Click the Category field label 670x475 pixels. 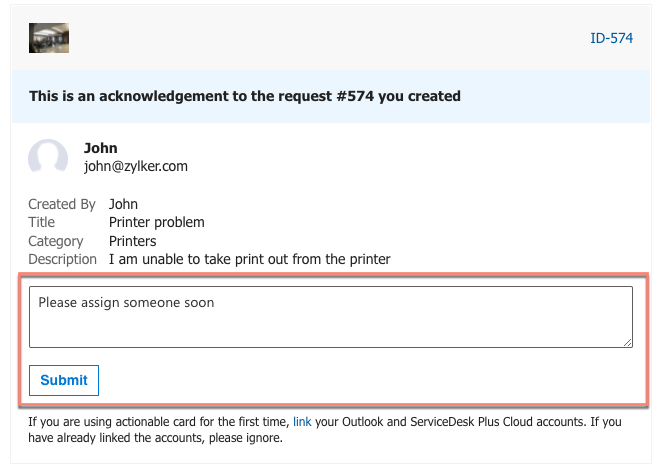(x=56, y=241)
